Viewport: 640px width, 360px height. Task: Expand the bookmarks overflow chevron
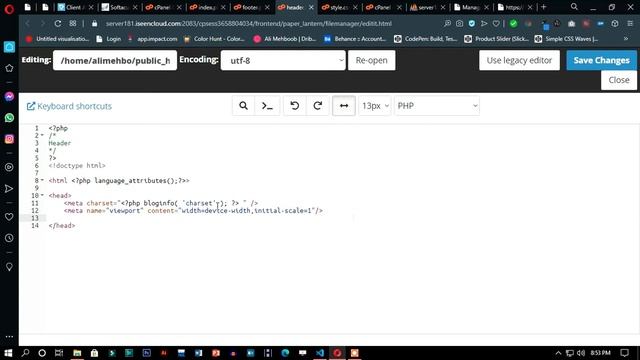point(626,39)
